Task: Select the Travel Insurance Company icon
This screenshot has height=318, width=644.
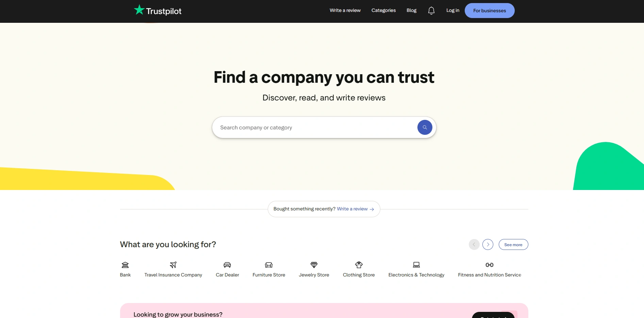Action: [173, 265]
